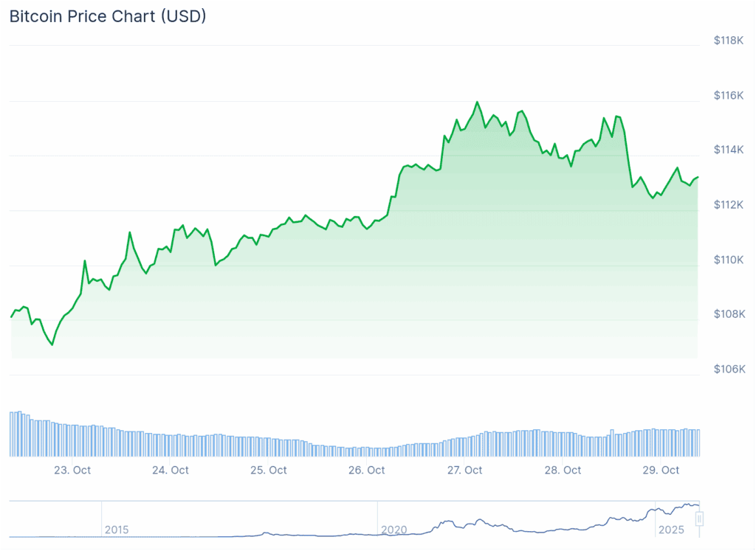Image resolution: width=756 pixels, height=551 pixels.
Task: Click the 29. Oct date label
Action: pyautogui.click(x=661, y=470)
